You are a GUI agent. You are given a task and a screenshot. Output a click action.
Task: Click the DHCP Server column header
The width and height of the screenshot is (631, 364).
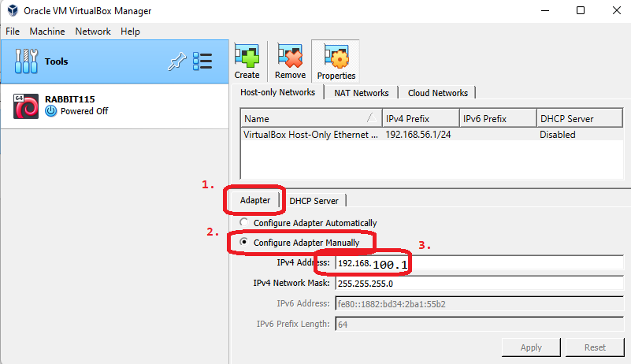pyautogui.click(x=580, y=119)
